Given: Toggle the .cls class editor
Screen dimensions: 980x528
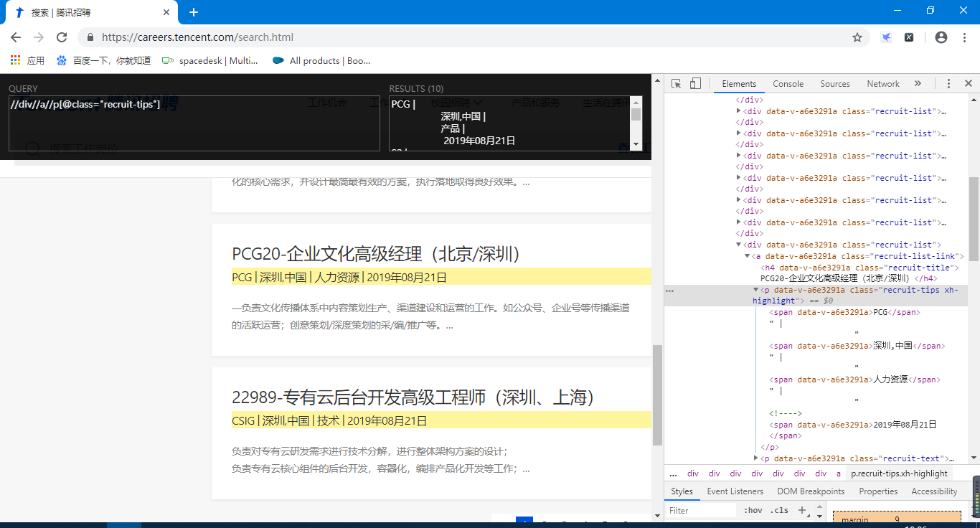Looking at the screenshot, I should (779, 511).
